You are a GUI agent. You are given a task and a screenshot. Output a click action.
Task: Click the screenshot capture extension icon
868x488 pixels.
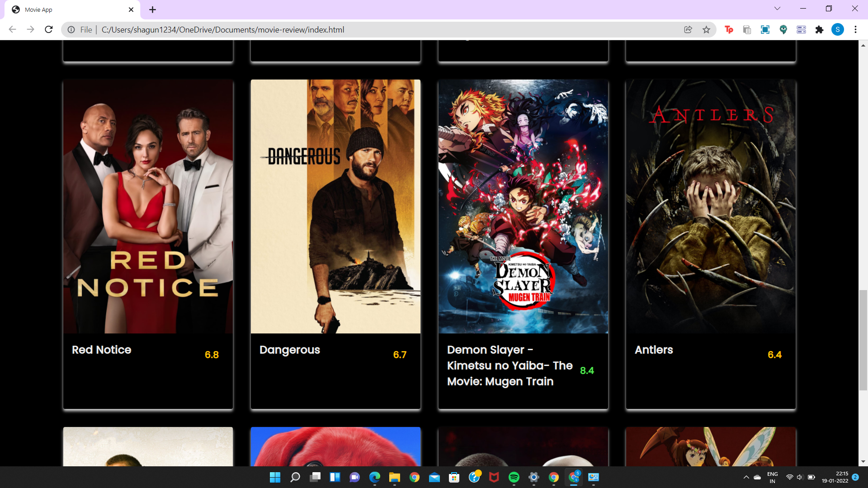click(x=765, y=30)
